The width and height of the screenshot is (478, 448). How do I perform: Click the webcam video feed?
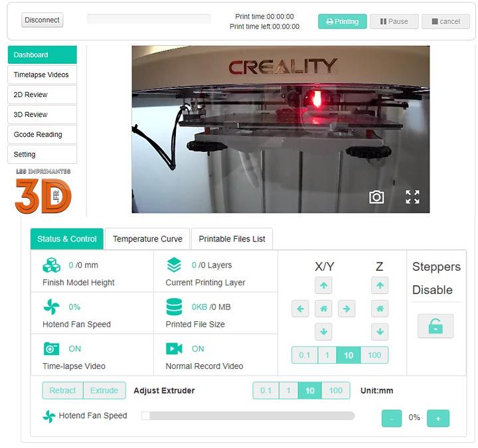tap(280, 129)
